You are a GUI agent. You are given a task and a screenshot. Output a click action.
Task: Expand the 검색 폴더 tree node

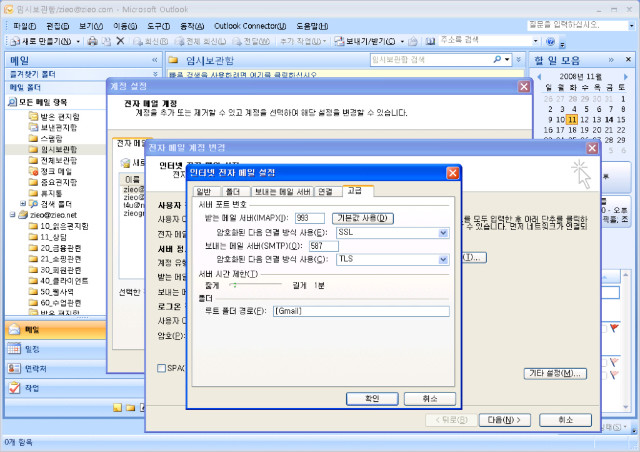click(23, 203)
